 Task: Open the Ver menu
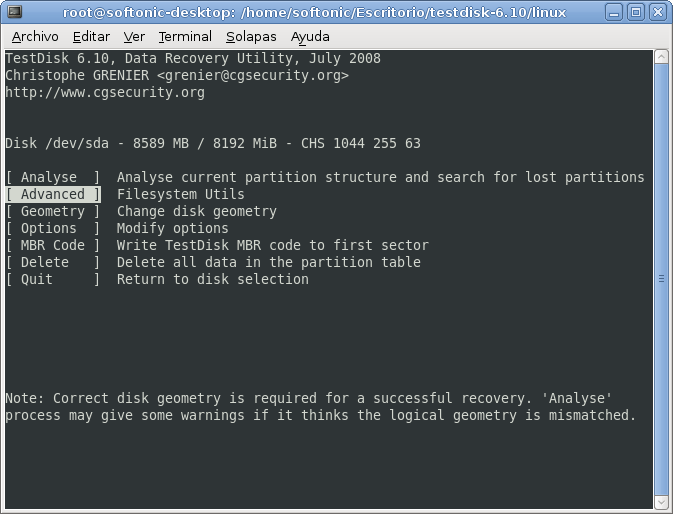[134, 37]
